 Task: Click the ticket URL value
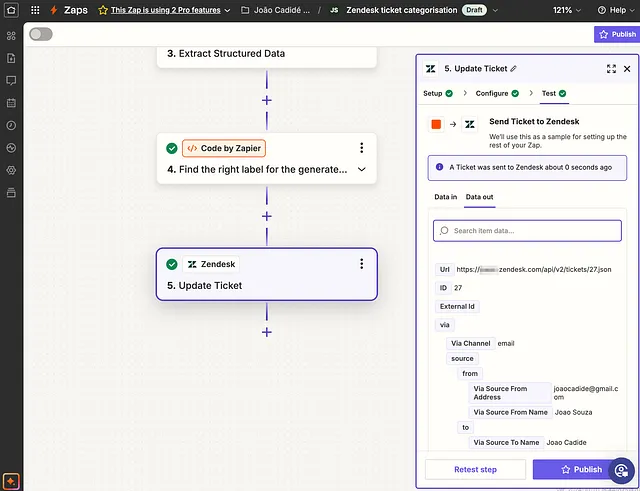pyautogui.click(x=534, y=269)
